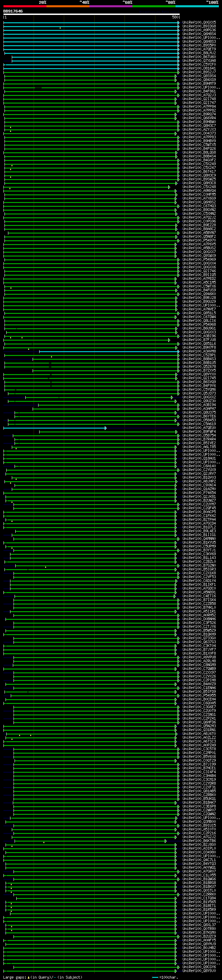Select the label UniRef100_O58754
The width and height of the screenshot is (222, 980).
[x=199, y=436]
